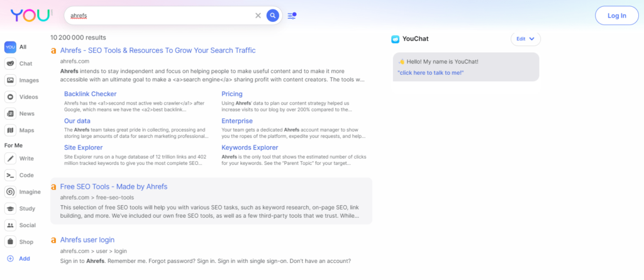Launch the Code app icon
Image resolution: width=644 pixels, height=280 pixels.
(11, 175)
